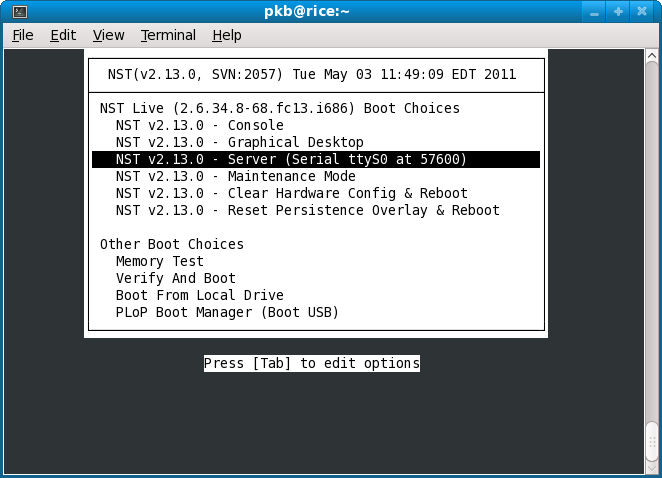Click the 'NST Live (2.6.34.8-68.fc13.i686) Boot Choices' heading
The height and width of the screenshot is (478, 662).
[x=279, y=109]
